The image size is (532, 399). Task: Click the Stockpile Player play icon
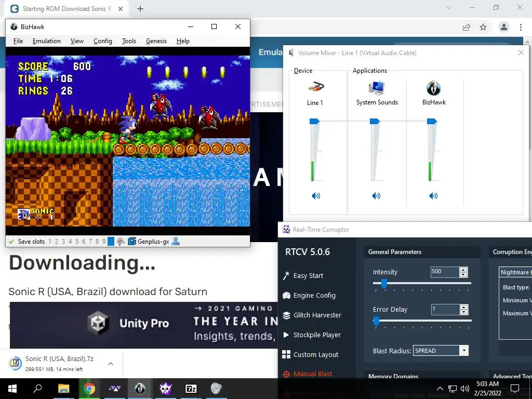pos(286,335)
